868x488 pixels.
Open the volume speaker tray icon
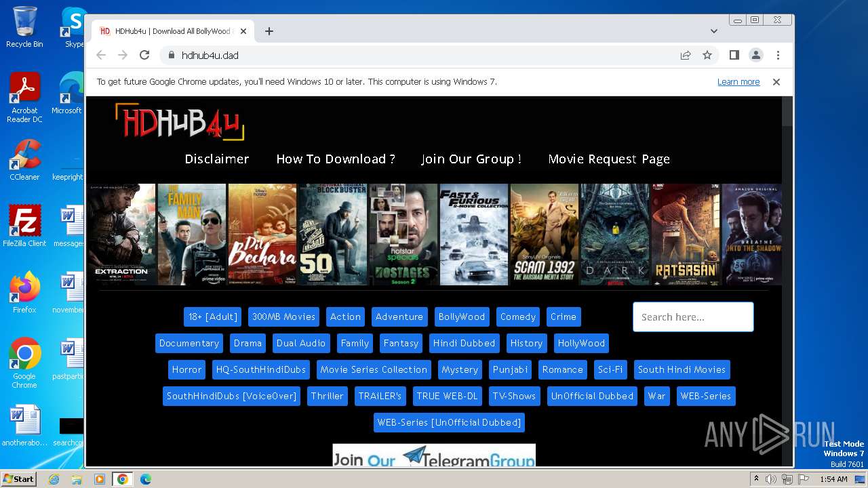point(771,479)
